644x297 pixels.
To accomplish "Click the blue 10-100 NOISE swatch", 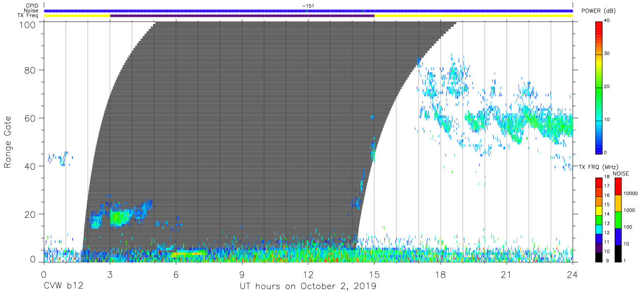I will (x=617, y=236).
